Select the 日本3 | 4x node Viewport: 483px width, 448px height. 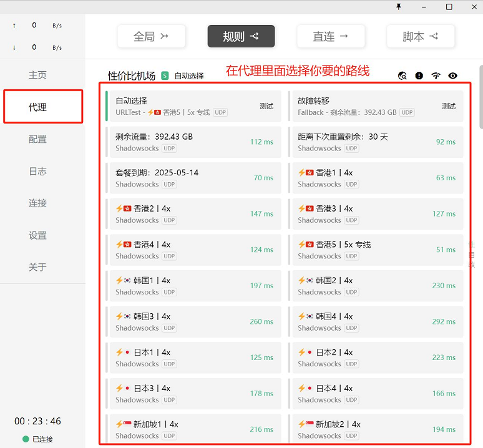point(193,394)
